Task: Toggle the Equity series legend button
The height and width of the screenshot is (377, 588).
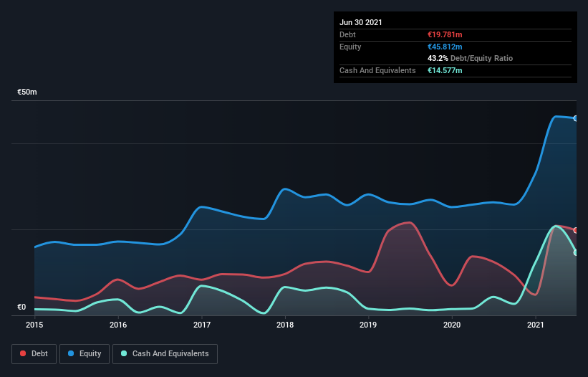Action: pyautogui.click(x=85, y=354)
